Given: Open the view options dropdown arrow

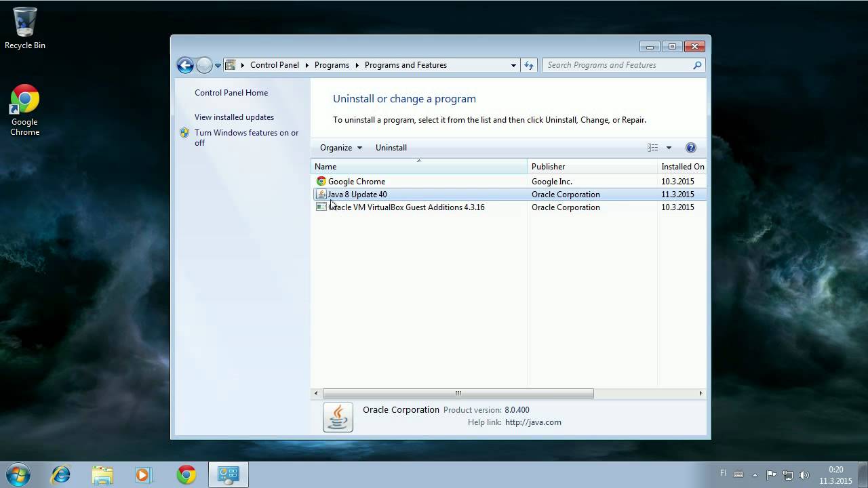Looking at the screenshot, I should tap(669, 148).
